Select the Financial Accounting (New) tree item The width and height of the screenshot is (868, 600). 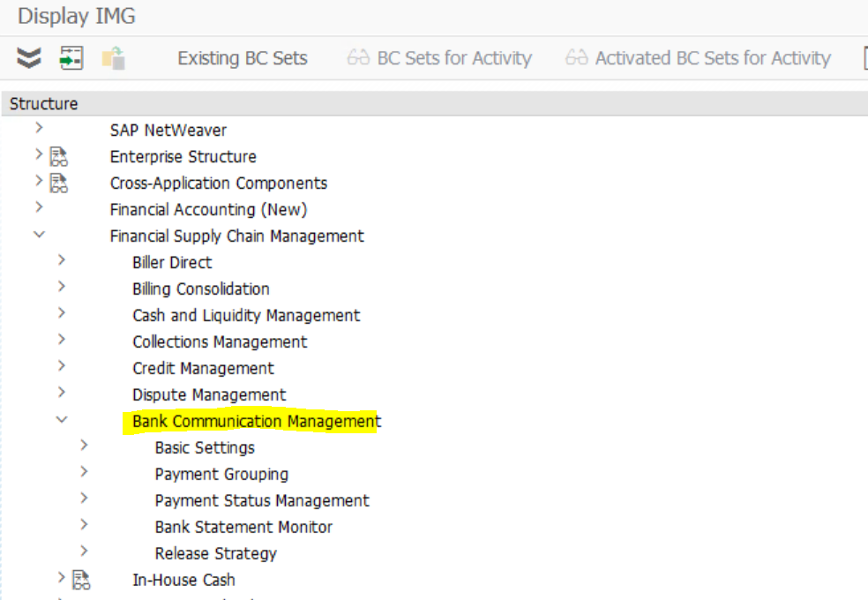pyautogui.click(x=208, y=210)
